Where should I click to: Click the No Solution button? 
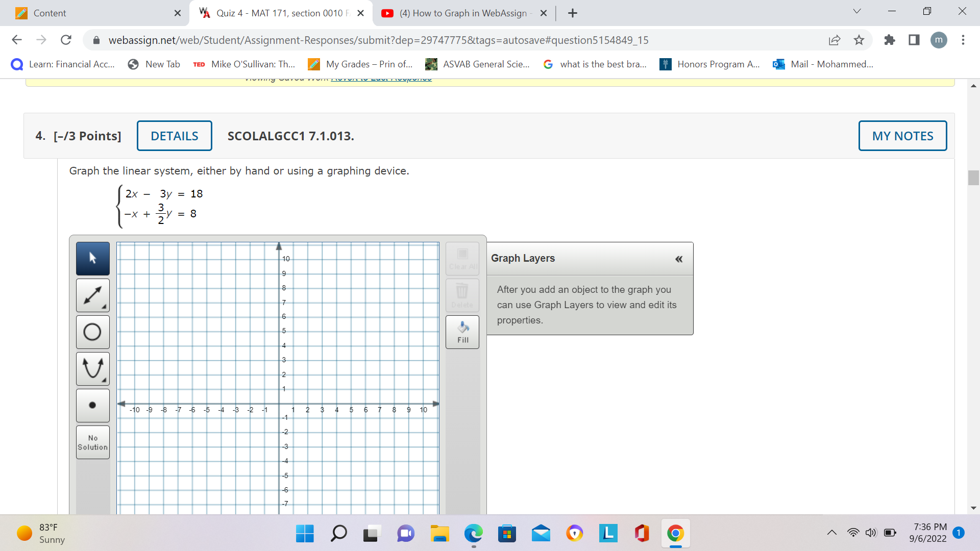(92, 442)
